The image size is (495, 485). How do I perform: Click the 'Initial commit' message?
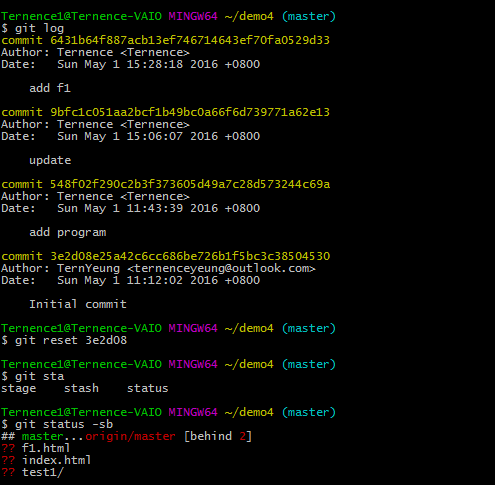coord(78,304)
